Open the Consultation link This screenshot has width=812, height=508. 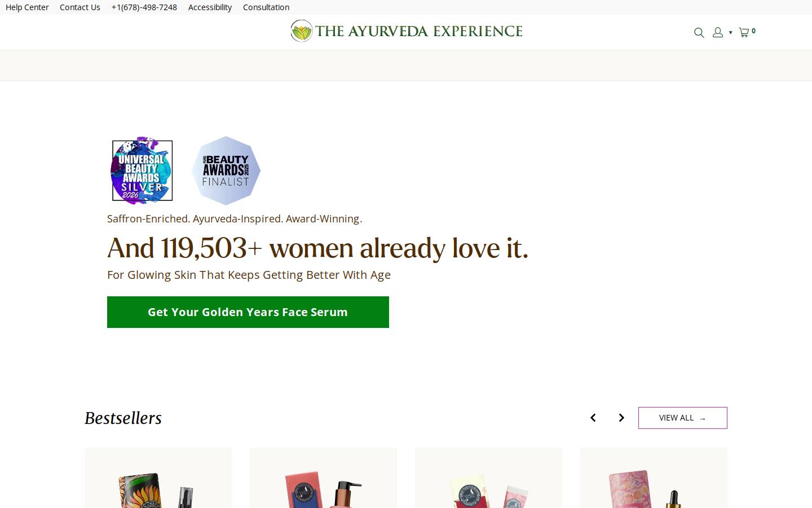pos(266,7)
